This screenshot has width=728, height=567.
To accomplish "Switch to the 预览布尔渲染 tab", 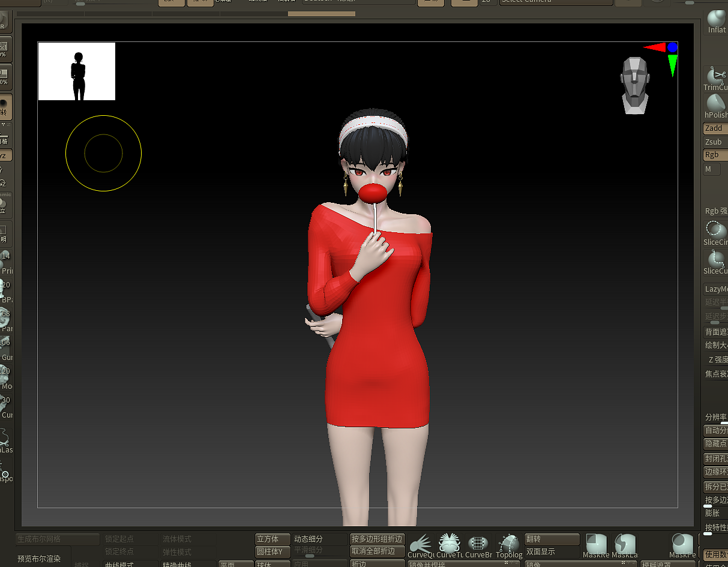I will 39,559.
